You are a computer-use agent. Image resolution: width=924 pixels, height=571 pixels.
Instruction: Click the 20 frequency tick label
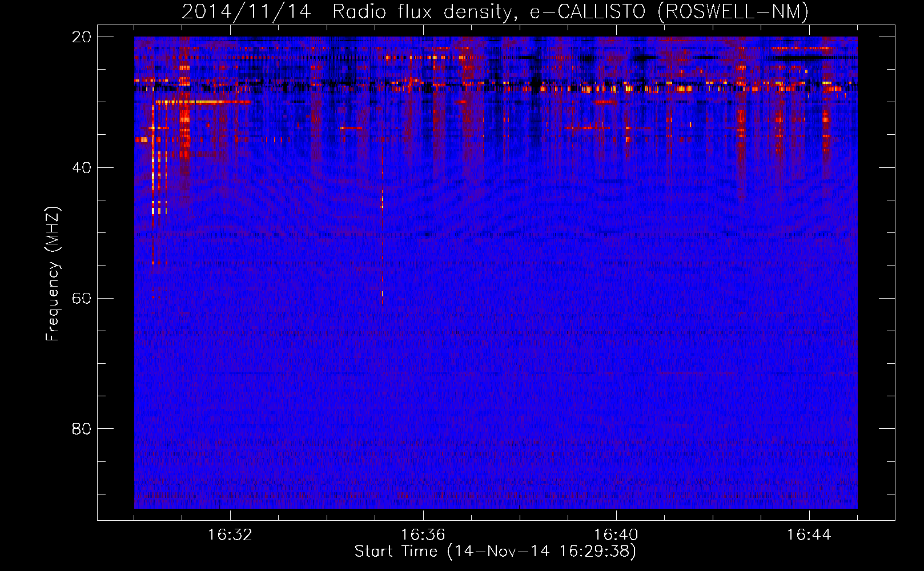(x=82, y=37)
